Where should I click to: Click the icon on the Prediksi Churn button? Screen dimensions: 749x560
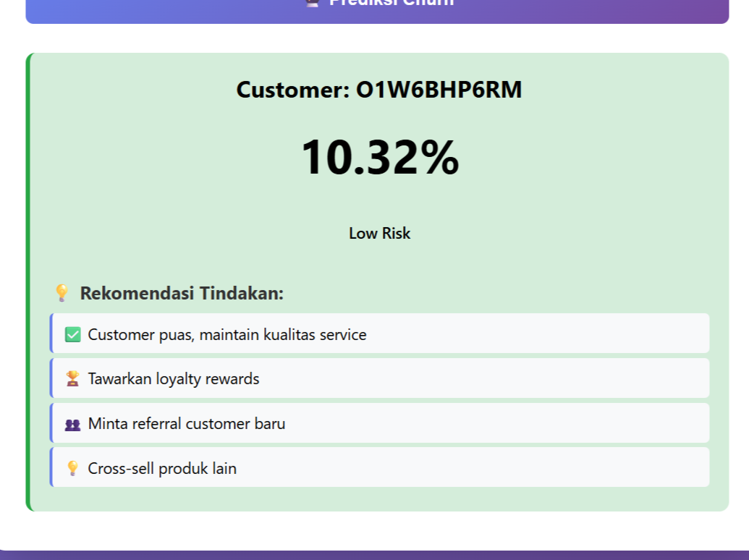click(313, 2)
